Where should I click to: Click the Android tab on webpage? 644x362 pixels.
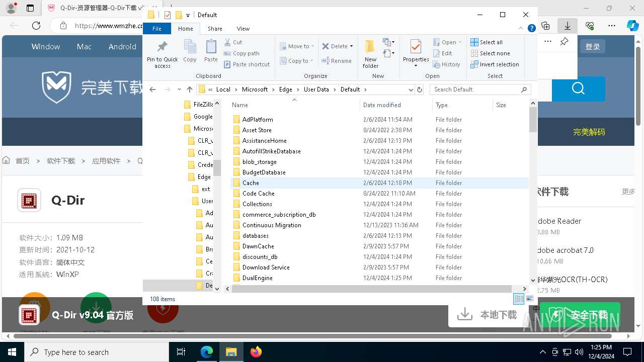tap(122, 46)
